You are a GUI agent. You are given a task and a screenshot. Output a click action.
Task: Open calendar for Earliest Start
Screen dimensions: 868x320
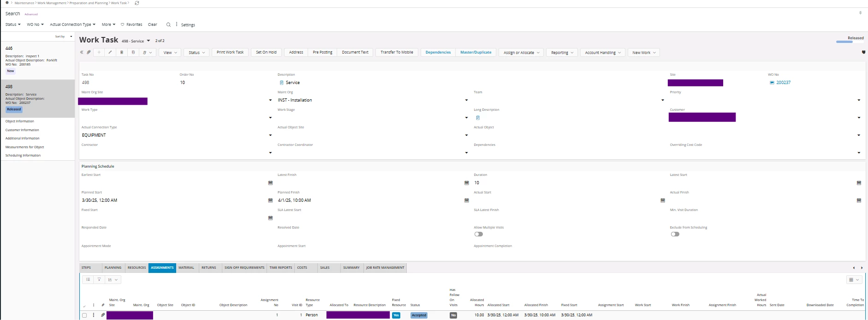point(270,183)
